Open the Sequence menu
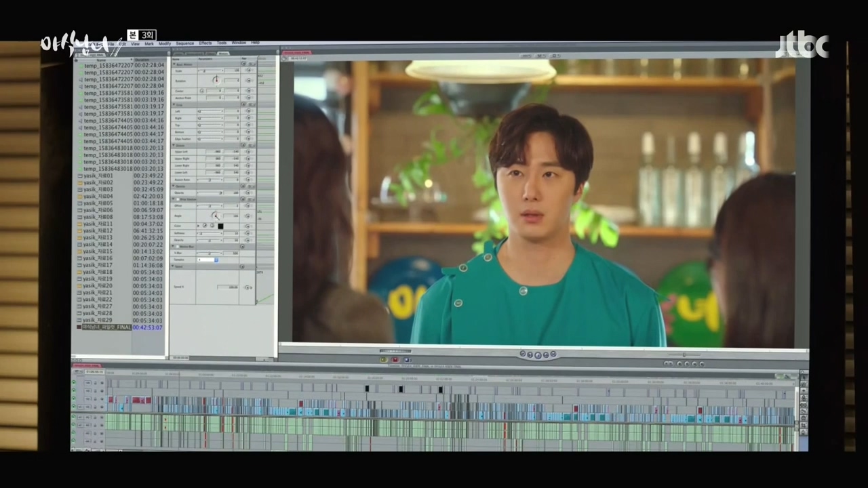Image resolution: width=868 pixels, height=488 pixels. [184, 43]
